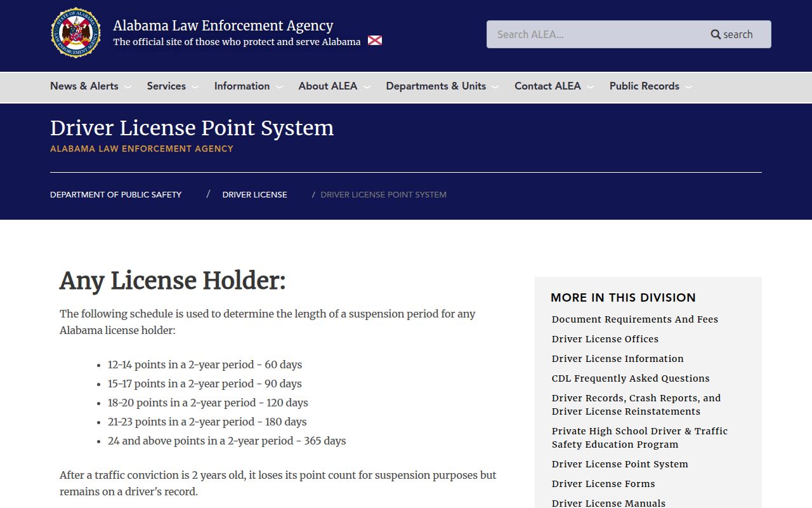Open the Services menu
The image size is (812, 508).
166,86
